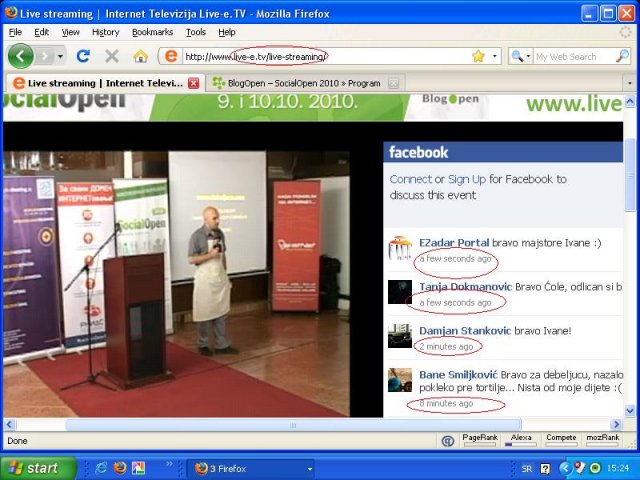Close the Live streaming tab

tap(193, 83)
